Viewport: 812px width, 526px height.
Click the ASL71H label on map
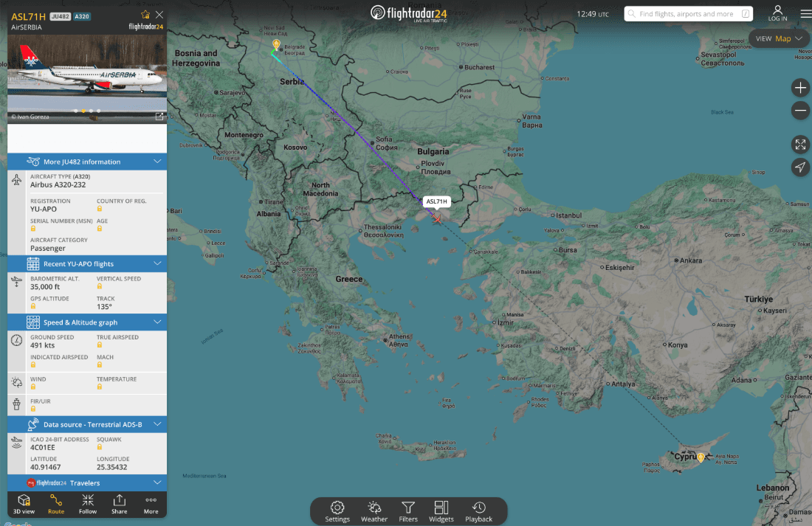436,201
